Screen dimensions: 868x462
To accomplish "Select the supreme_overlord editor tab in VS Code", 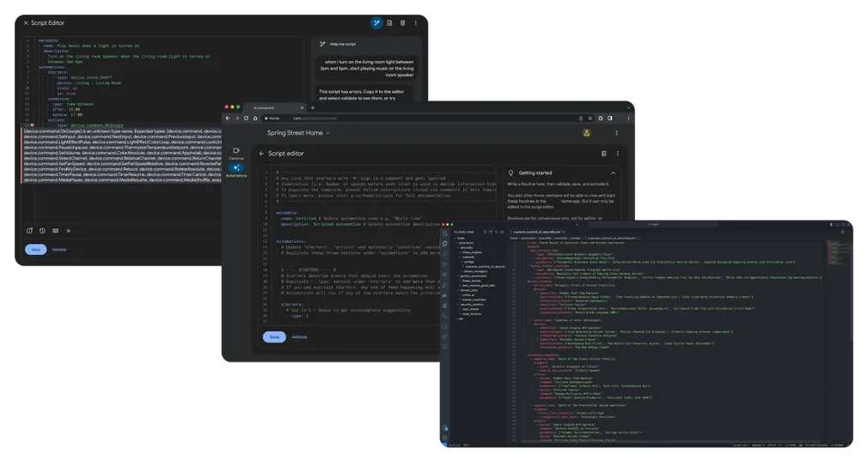I will (537, 232).
